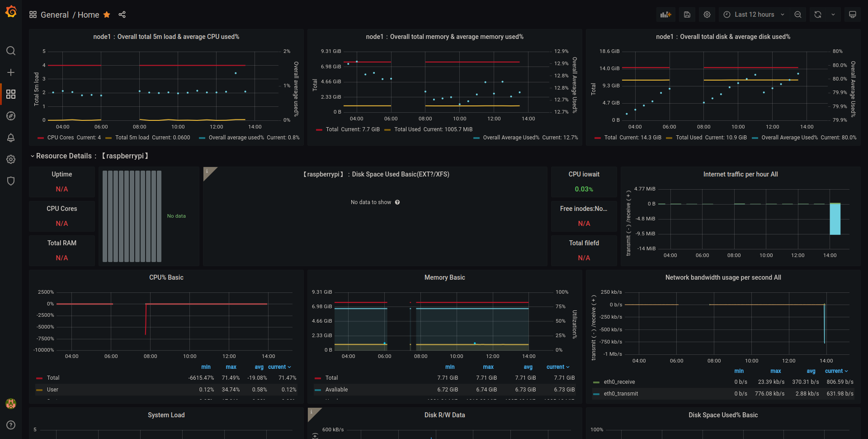Click the Home breadcrumb
The width and height of the screenshot is (868, 439).
click(89, 14)
